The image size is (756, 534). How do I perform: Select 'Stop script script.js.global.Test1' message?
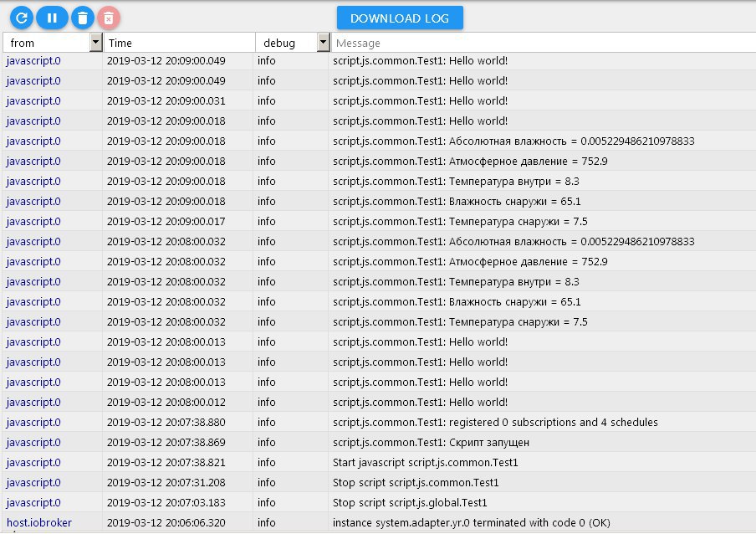pos(410,503)
